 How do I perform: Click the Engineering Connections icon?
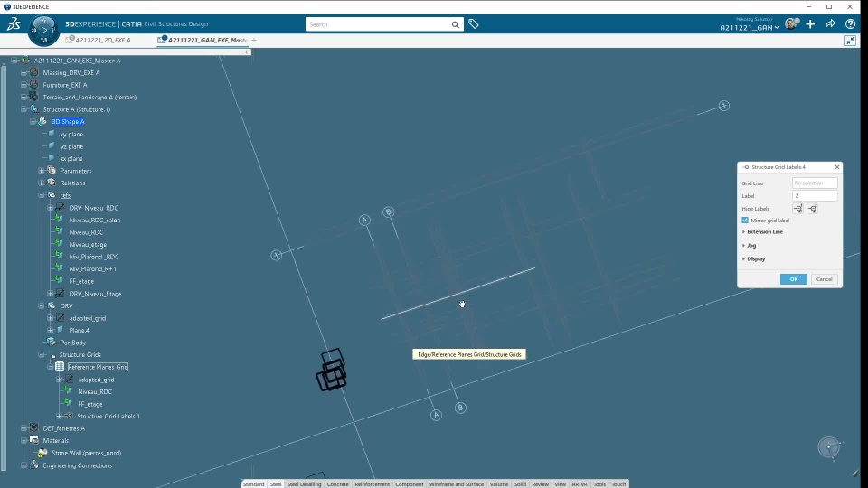(x=34, y=465)
